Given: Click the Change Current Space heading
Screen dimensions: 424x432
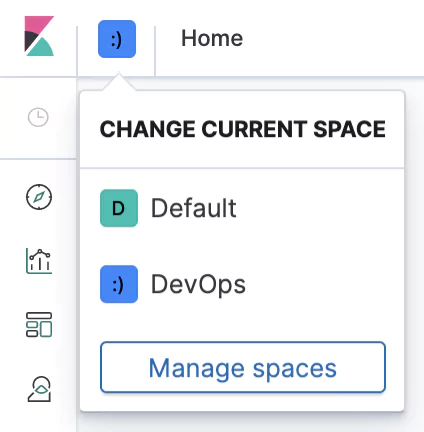Looking at the screenshot, I should click(x=243, y=129).
